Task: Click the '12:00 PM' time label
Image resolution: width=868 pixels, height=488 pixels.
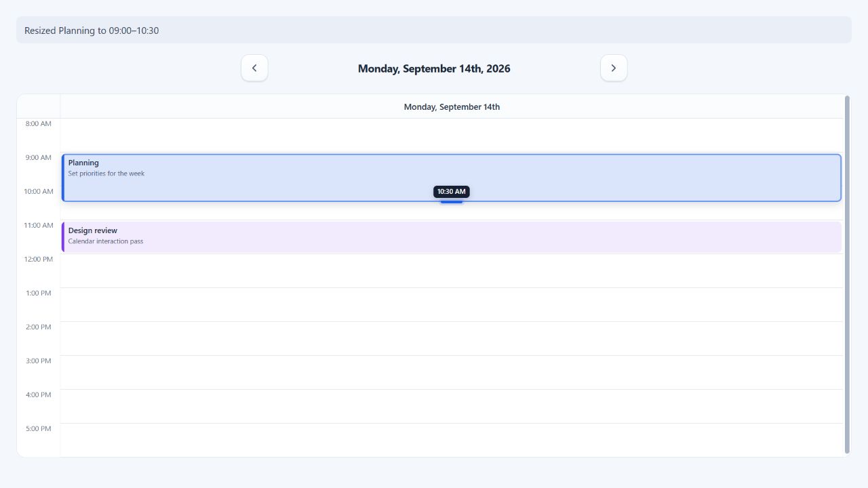Action: [x=38, y=260]
